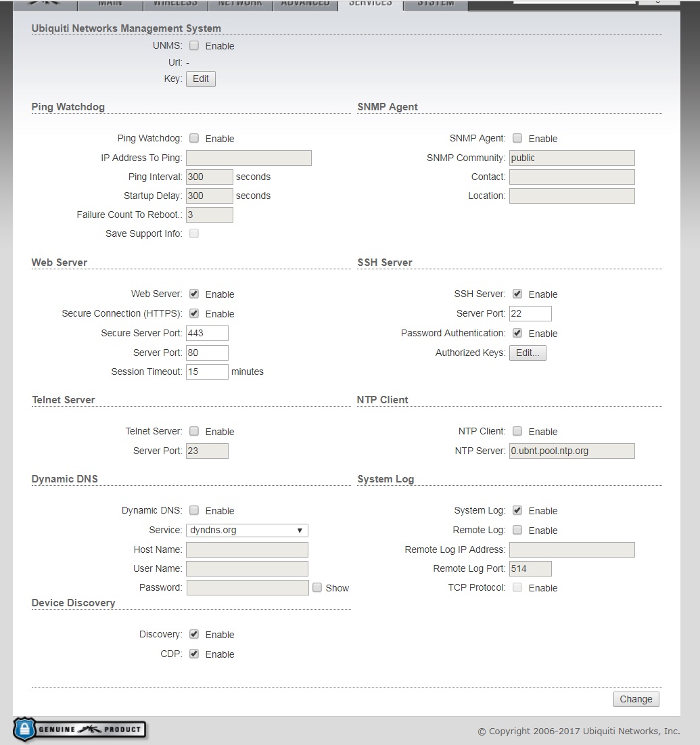Click the Startup Delay field
The width and height of the screenshot is (700, 745).
click(210, 196)
